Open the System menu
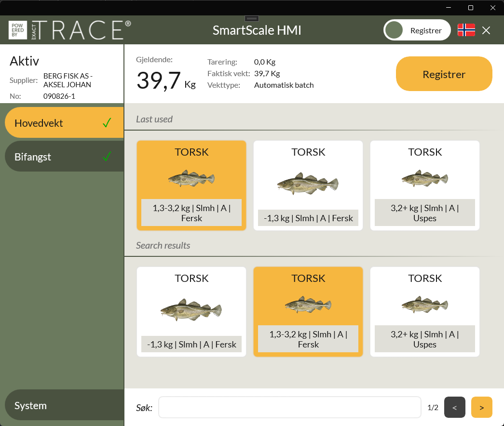The image size is (504, 426). pos(64,405)
